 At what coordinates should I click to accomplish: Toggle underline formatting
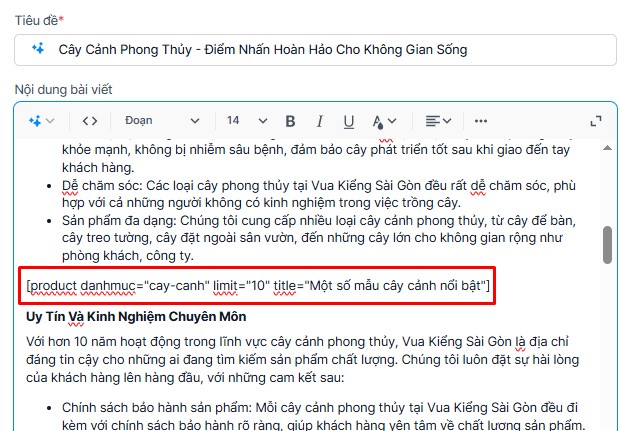click(x=349, y=122)
